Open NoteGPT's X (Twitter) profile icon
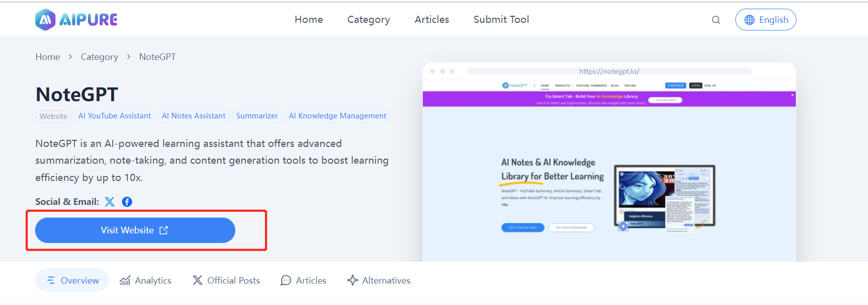Image resolution: width=868 pixels, height=305 pixels. point(110,202)
